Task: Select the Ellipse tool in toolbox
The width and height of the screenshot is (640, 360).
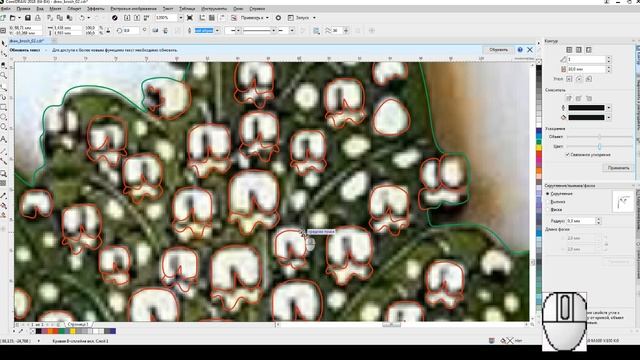Action: [x=4, y=118]
